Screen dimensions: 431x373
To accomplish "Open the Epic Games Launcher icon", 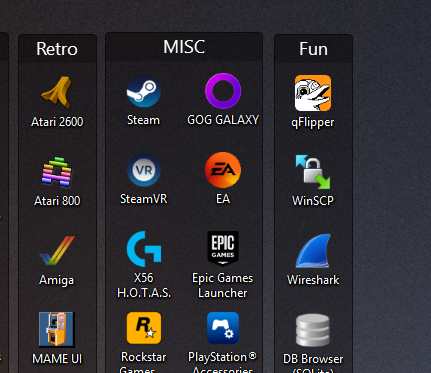I will point(223,249).
